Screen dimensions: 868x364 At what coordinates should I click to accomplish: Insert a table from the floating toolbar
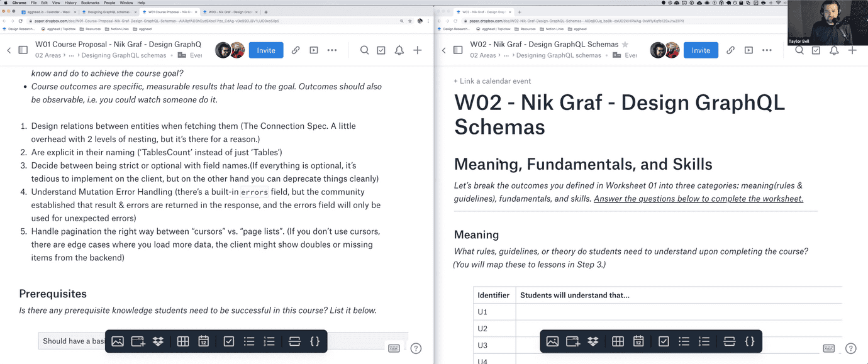click(183, 341)
